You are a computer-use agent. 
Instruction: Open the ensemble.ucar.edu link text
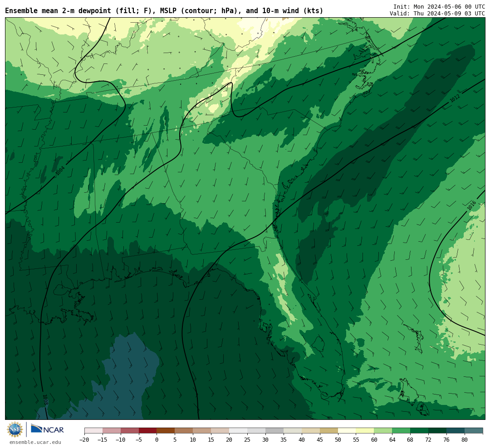tap(35, 442)
